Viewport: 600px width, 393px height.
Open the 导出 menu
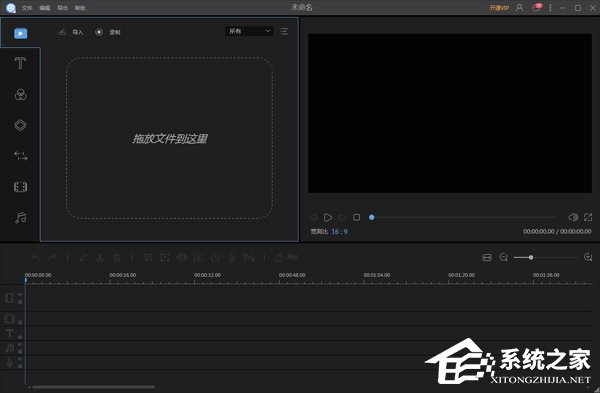pos(62,8)
